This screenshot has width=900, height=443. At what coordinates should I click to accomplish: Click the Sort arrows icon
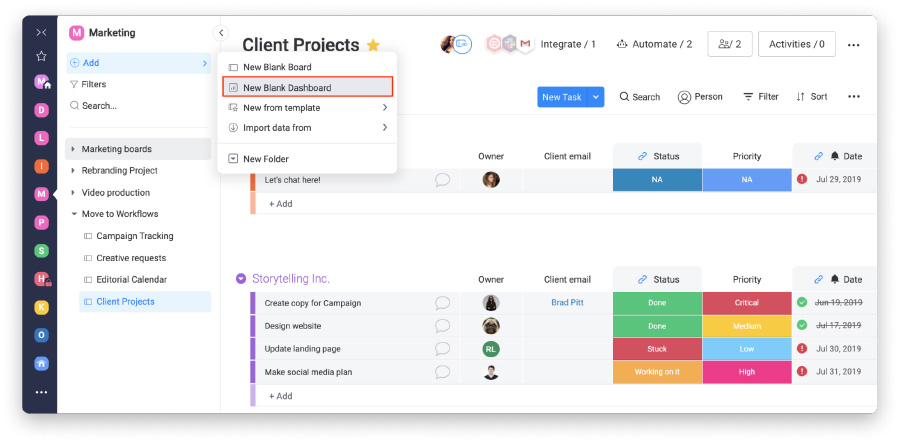click(801, 97)
